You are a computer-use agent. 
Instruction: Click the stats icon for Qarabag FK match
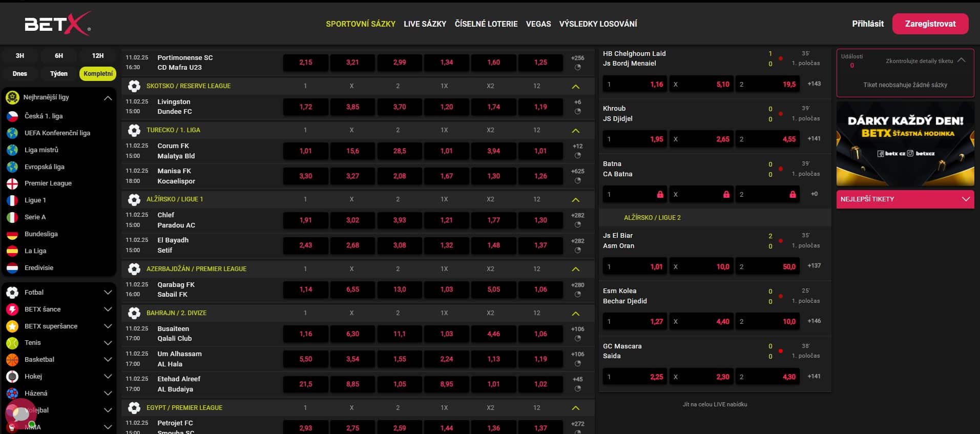578,295
